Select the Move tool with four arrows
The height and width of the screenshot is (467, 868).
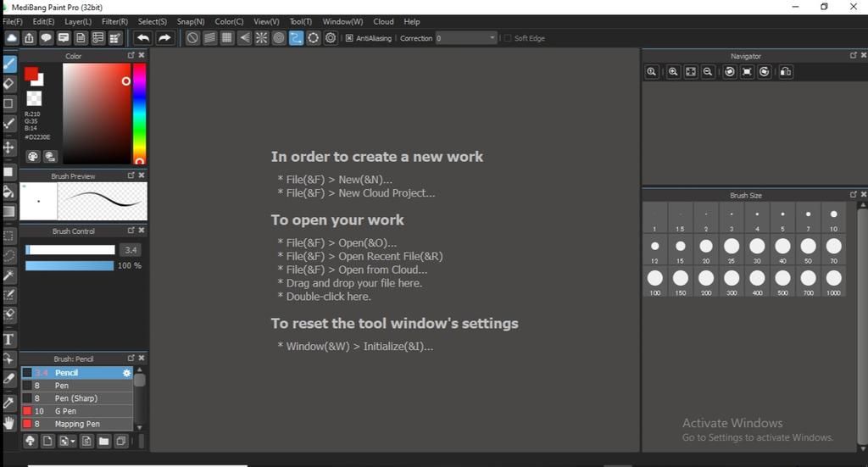point(8,147)
